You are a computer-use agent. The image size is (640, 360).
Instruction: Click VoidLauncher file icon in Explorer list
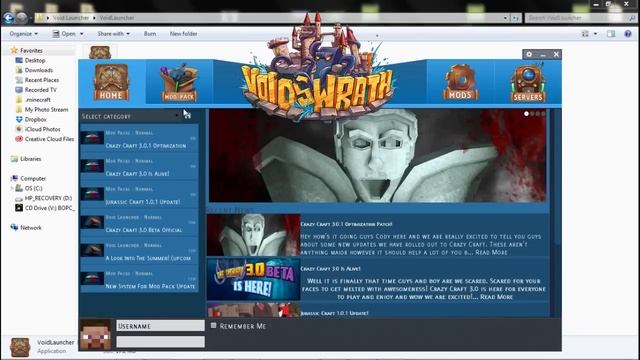[x=100, y=52]
